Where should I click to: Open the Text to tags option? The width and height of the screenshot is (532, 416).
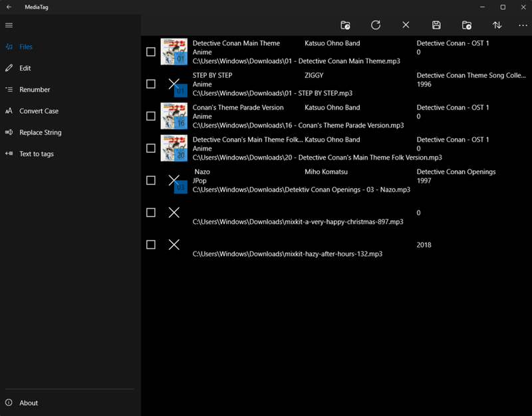tap(37, 154)
